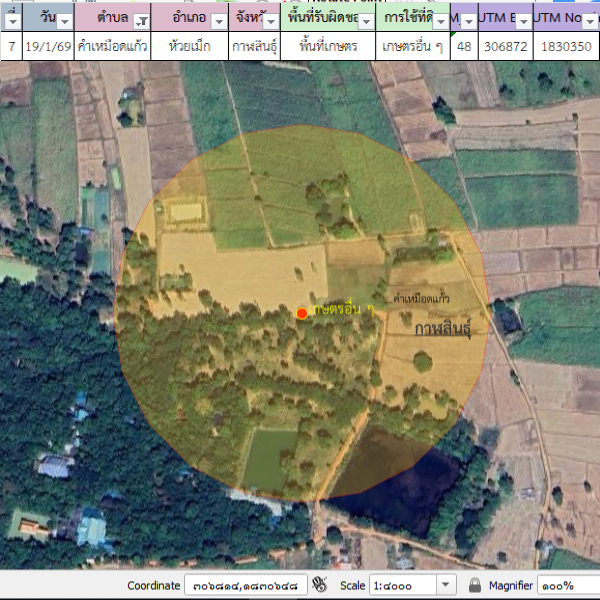Open the การใช้ที่ดิน column filter dropdown
Image resolution: width=600 pixels, height=600 pixels.
440,21
